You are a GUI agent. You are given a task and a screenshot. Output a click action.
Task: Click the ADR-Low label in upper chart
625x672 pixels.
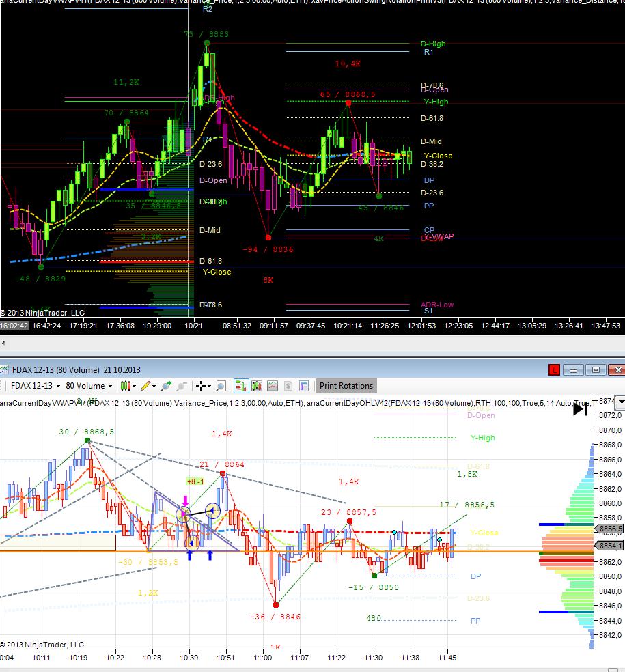pyautogui.click(x=436, y=305)
